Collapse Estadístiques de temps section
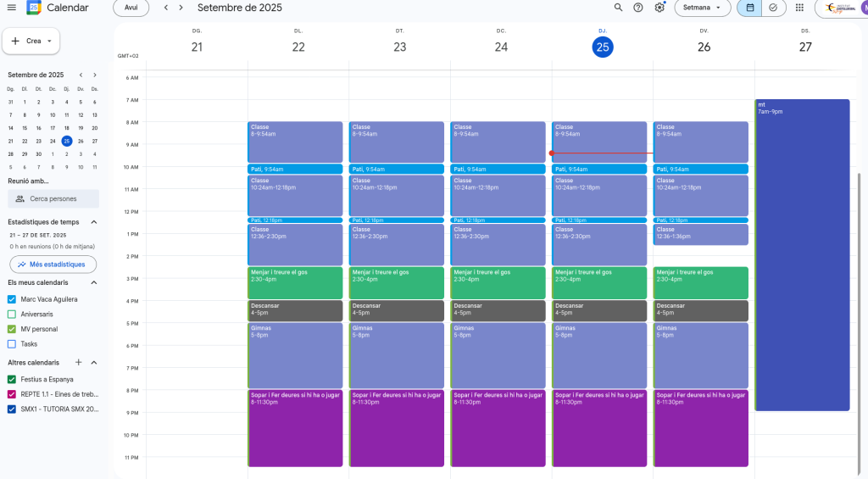Viewport: 868px width, 479px height. click(x=93, y=222)
